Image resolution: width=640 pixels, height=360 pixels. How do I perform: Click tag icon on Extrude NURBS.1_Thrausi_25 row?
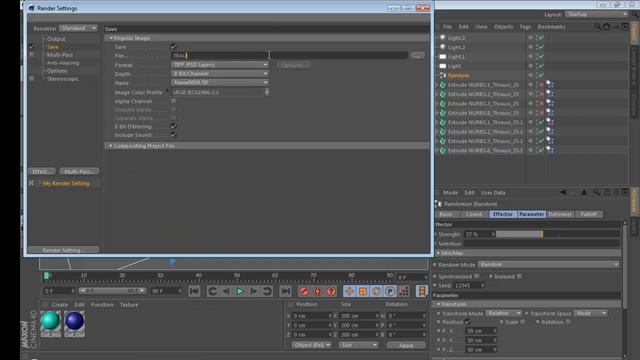pyautogui.click(x=550, y=85)
